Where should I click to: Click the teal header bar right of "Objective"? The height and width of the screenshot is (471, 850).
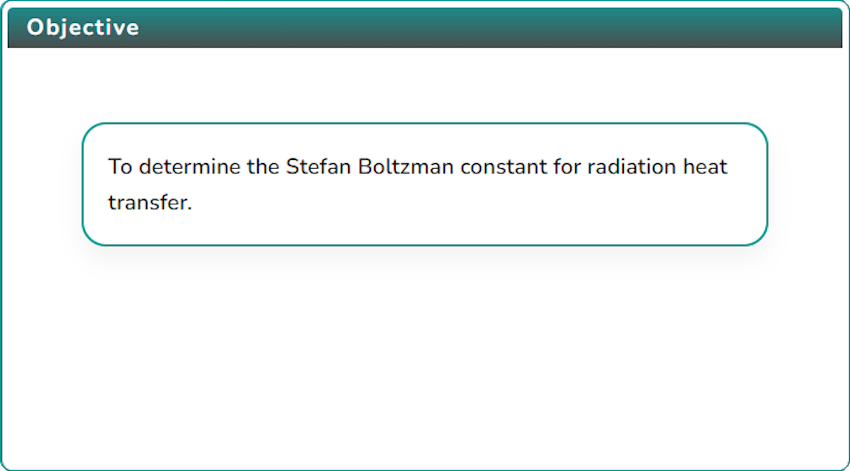[x=488, y=28]
